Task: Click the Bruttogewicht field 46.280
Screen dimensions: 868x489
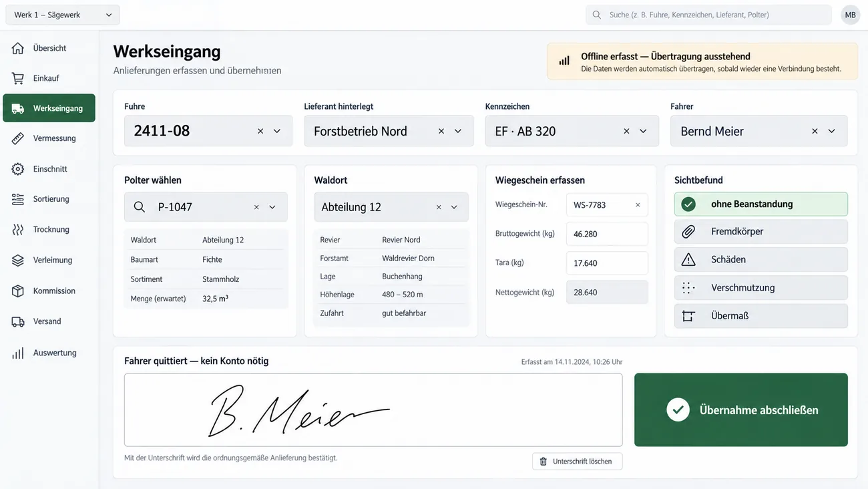Action: coord(607,234)
